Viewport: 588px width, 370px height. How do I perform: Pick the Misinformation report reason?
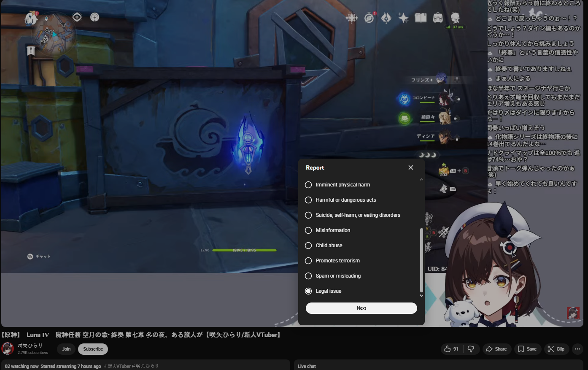[x=308, y=230]
